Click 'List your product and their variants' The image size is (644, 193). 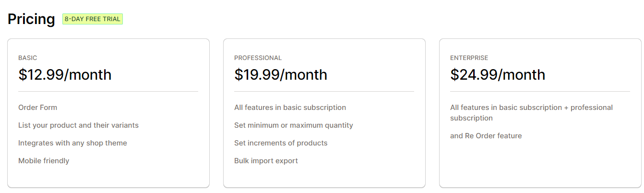[x=78, y=125]
